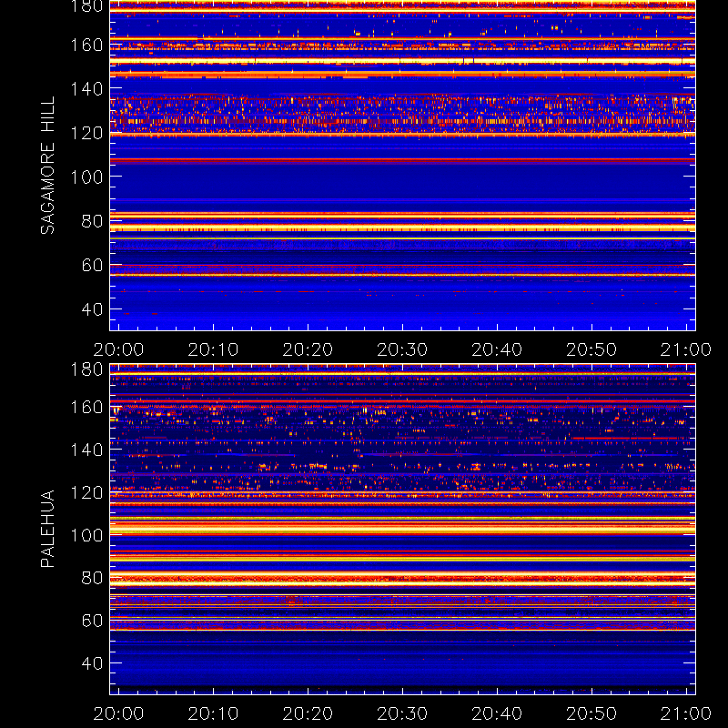Select the 80 tick label on Palehua axis
728x728 pixels.
[92, 578]
